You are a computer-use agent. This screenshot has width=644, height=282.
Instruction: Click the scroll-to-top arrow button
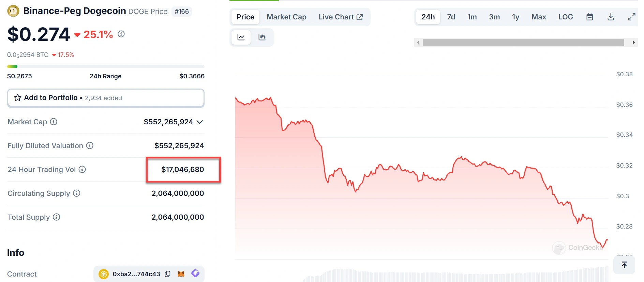tap(624, 265)
